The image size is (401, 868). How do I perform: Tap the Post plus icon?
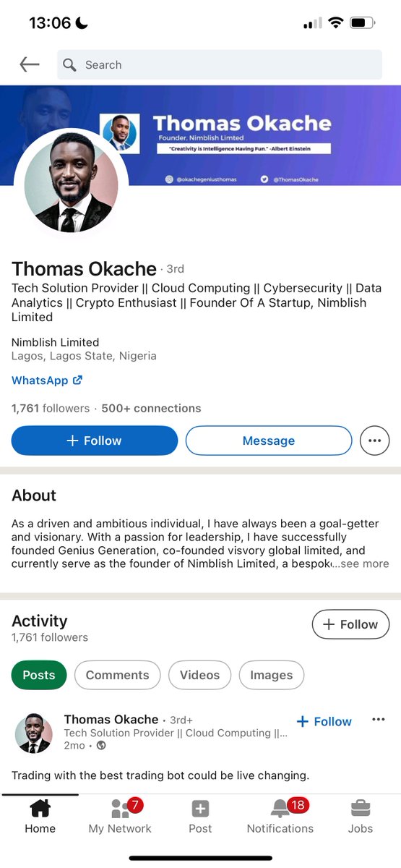click(x=200, y=809)
